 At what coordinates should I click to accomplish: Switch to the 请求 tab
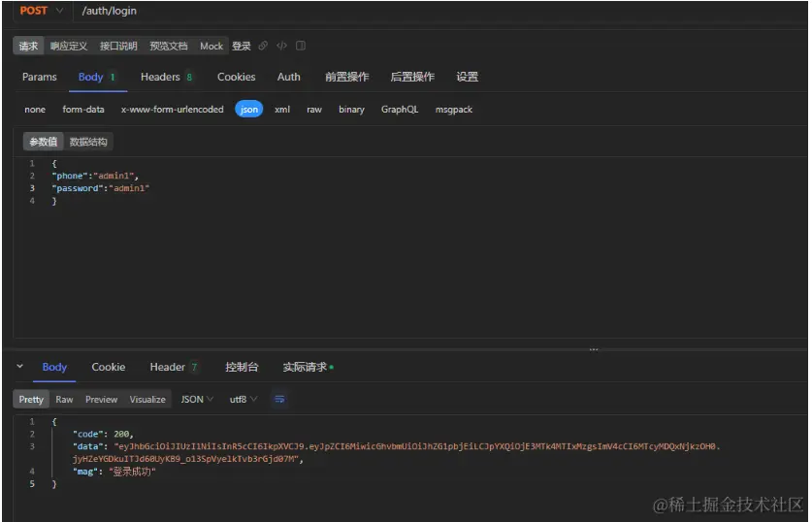click(28, 46)
